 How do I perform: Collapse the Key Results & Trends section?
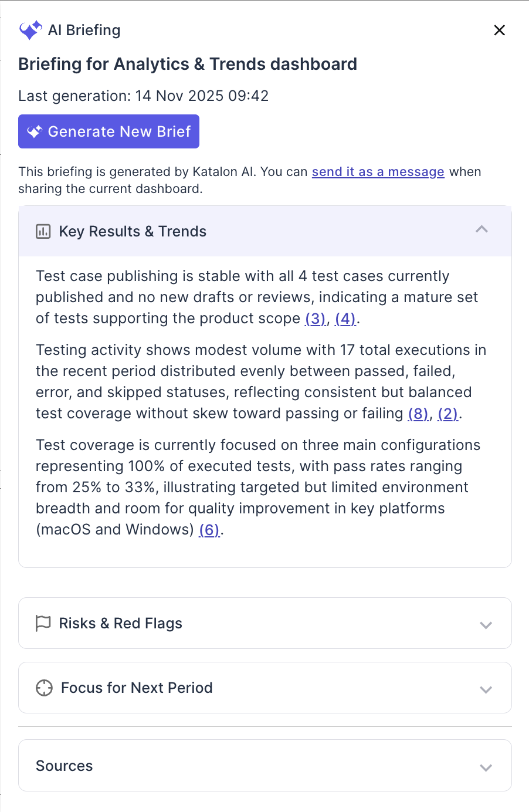(x=481, y=230)
